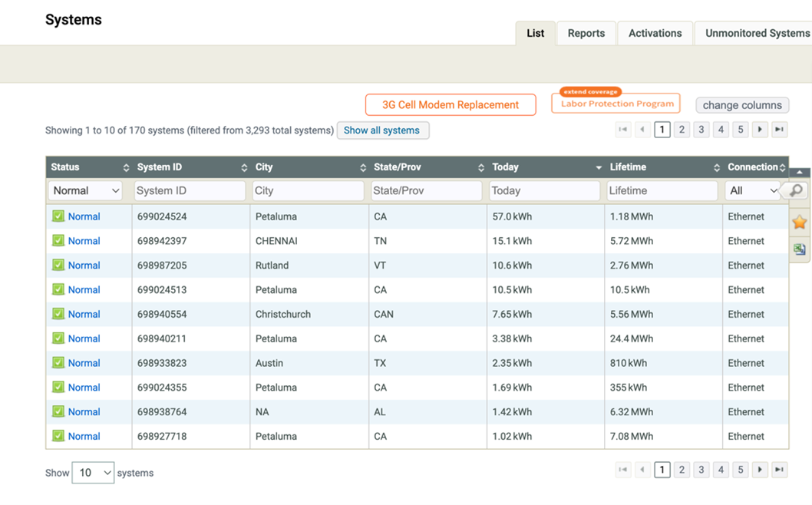812x505 pixels.
Task: Click the green status icon for Rutland row
Action: [x=58, y=265]
